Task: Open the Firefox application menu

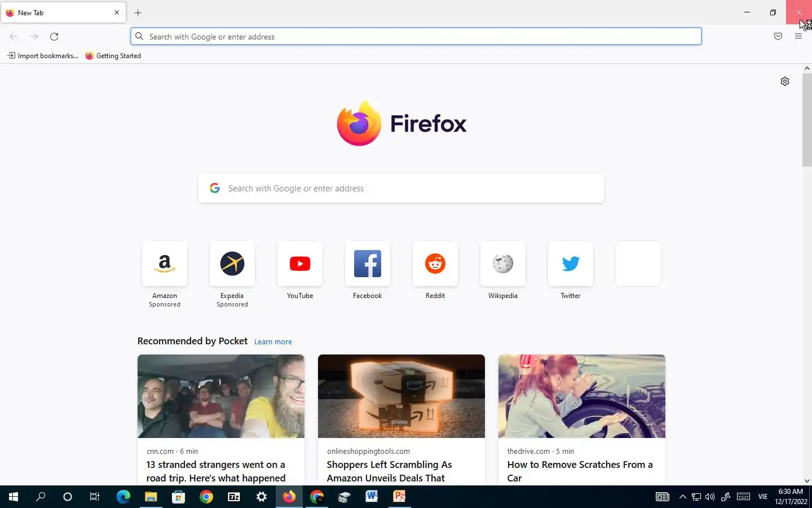Action: pyautogui.click(x=798, y=36)
